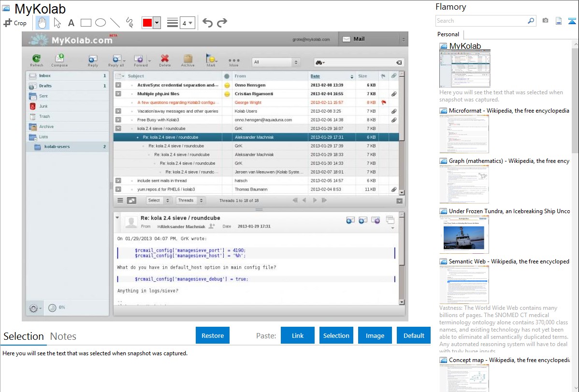Activate the hand pan tool
579x392 pixels.
(43, 23)
